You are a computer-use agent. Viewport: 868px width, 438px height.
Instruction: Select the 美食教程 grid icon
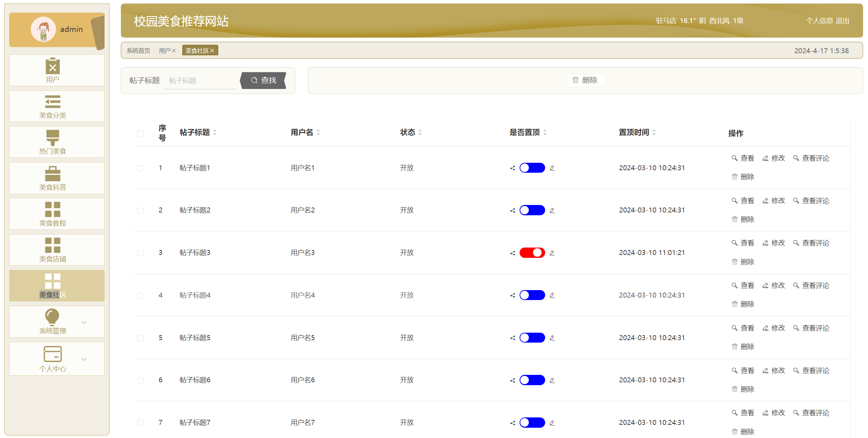[52, 209]
